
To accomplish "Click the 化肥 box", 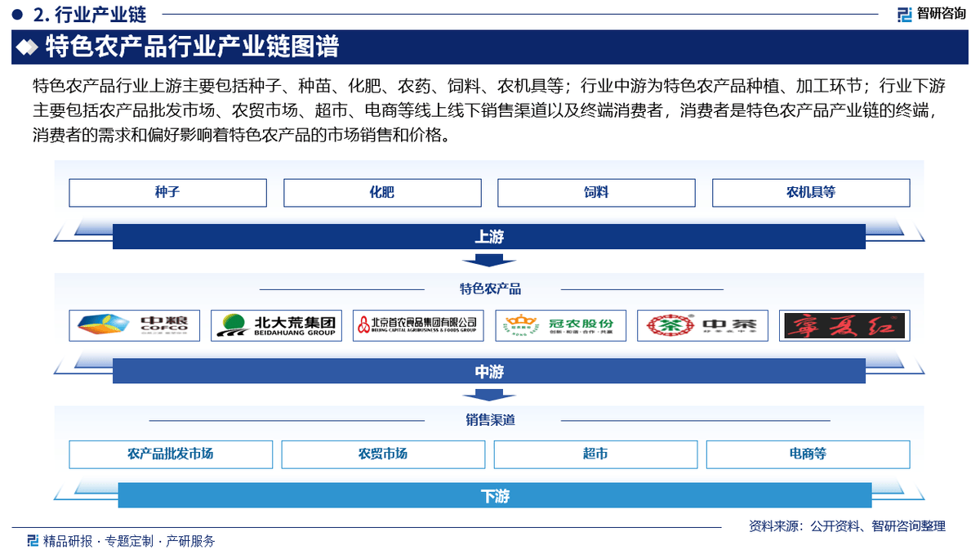I will point(382,193).
